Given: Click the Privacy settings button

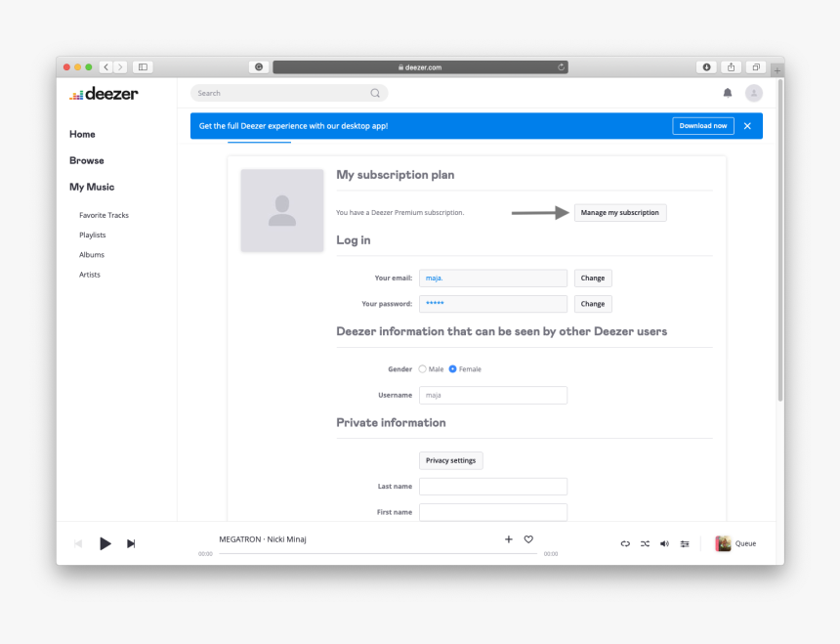Looking at the screenshot, I should pyautogui.click(x=450, y=460).
